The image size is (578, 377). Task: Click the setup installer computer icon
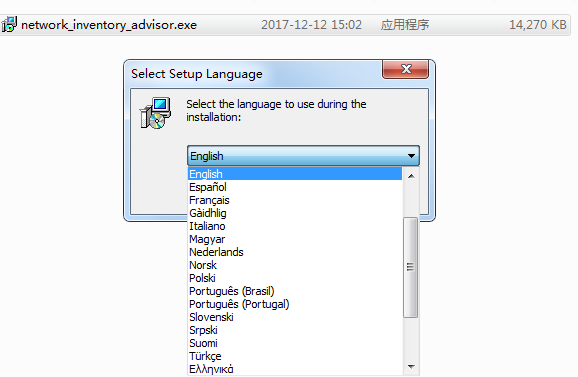tap(155, 113)
